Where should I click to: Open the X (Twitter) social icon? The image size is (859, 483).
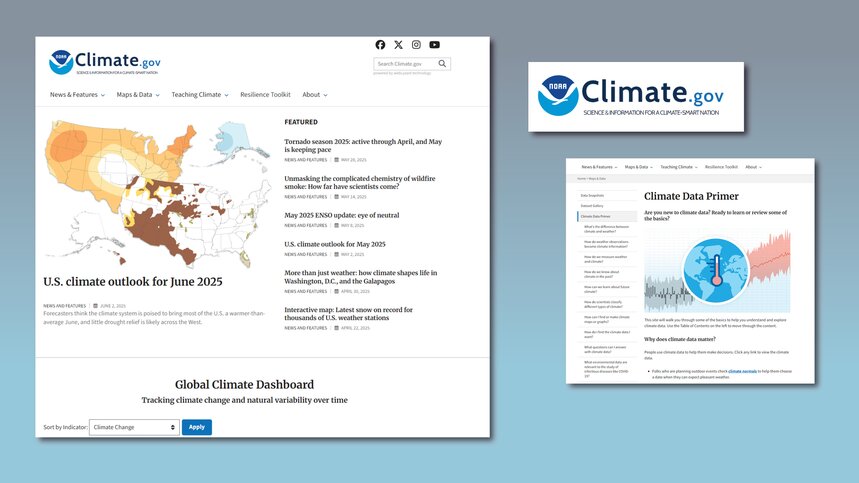[x=398, y=45]
